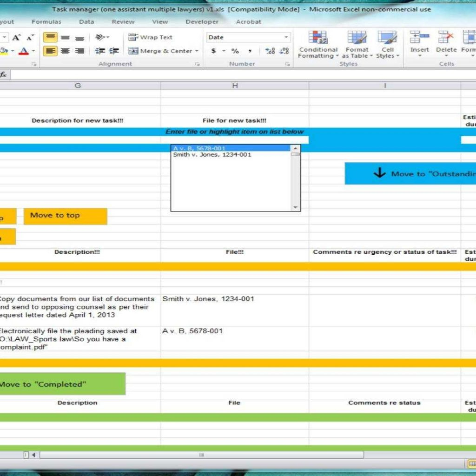Toggle the Top Align button
This screenshot has height=476, width=476.
coord(50,38)
